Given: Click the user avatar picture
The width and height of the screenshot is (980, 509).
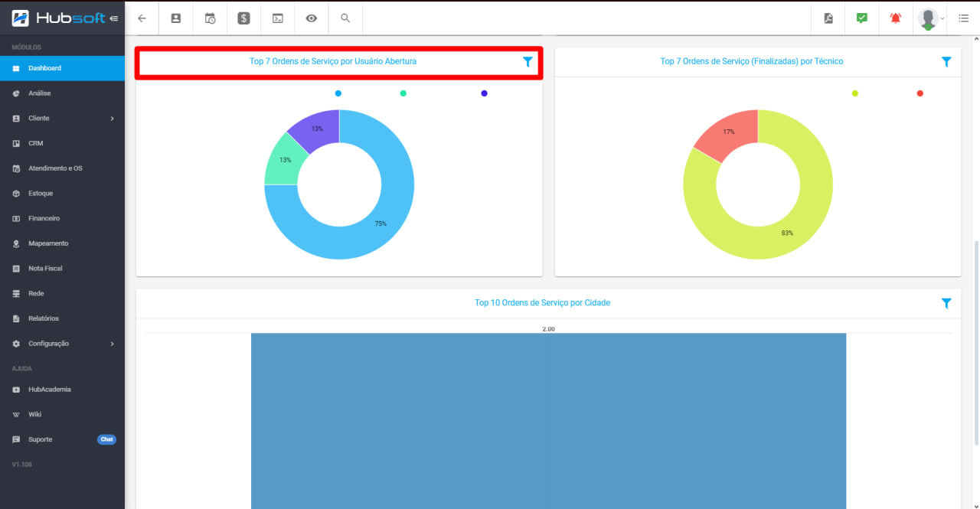Looking at the screenshot, I should pos(928,18).
